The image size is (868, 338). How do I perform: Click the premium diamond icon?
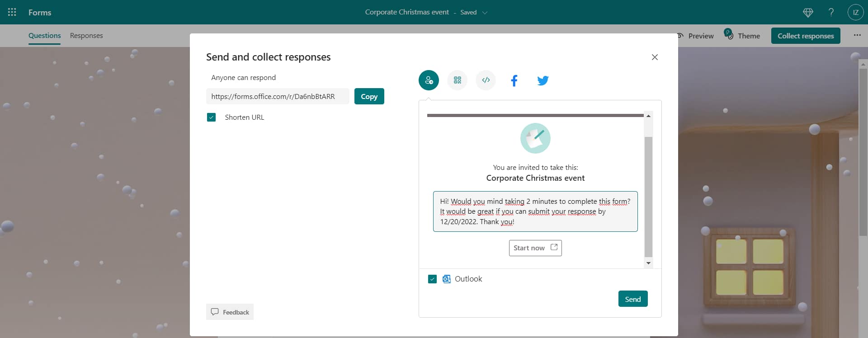click(x=808, y=13)
